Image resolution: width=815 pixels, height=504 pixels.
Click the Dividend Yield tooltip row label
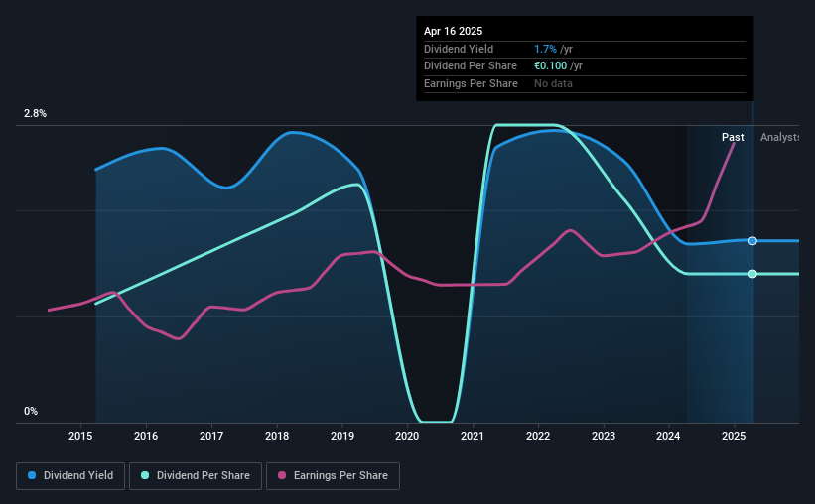point(459,49)
